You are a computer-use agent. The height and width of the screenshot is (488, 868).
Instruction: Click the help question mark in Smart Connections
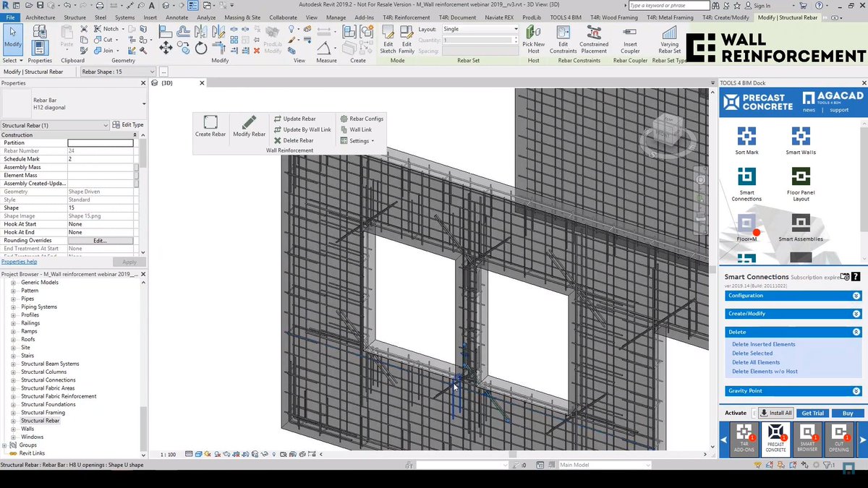[856, 276]
